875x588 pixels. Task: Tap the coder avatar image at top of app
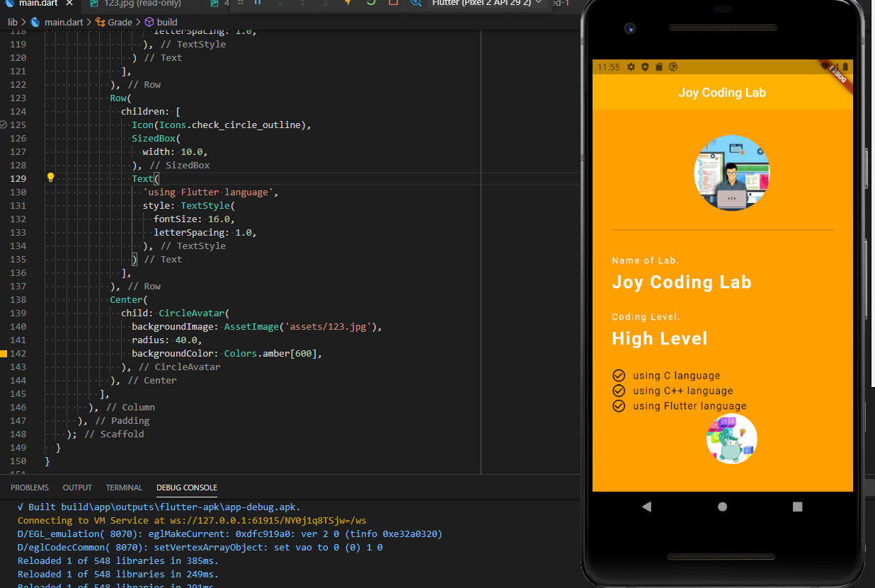coord(731,173)
